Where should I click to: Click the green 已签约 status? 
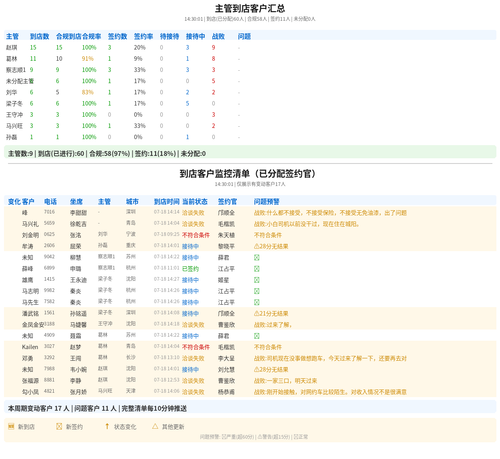(190, 269)
